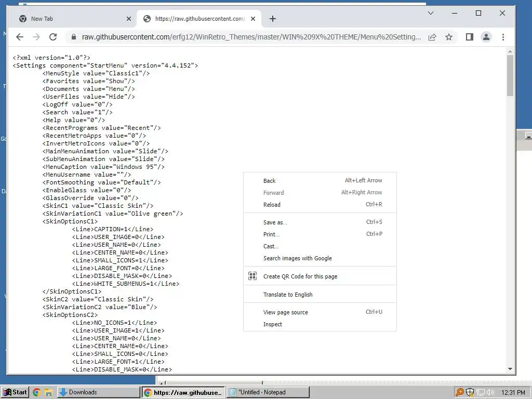Viewport: 532px width, 399px height.
Task: Bookmark this page with the star icon
Action: pyautogui.click(x=449, y=37)
